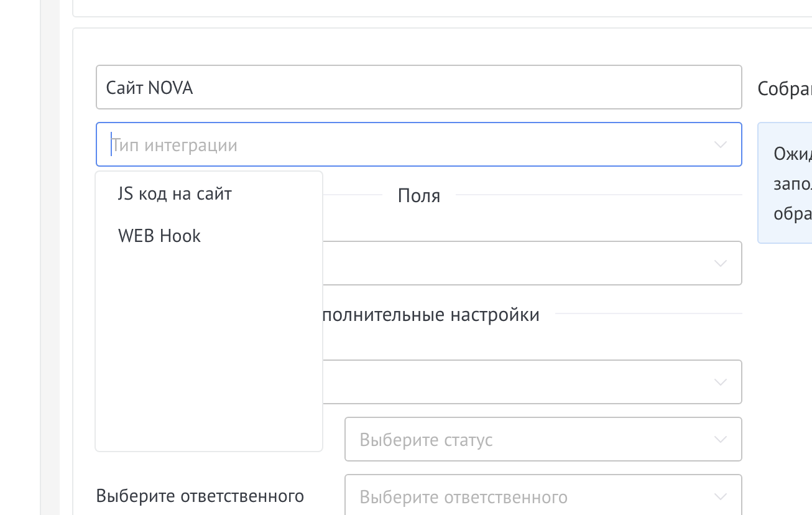
Task: Select the "JS код на сайт" option
Action: [175, 194]
